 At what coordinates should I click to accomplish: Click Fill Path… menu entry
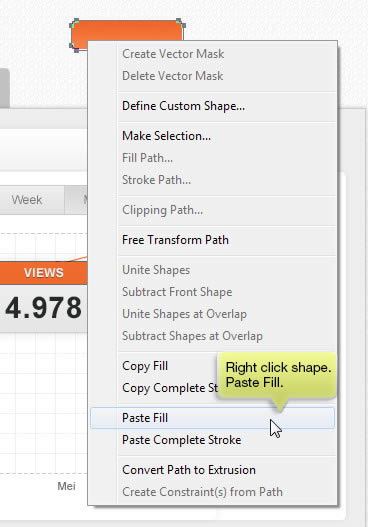[x=212, y=158]
